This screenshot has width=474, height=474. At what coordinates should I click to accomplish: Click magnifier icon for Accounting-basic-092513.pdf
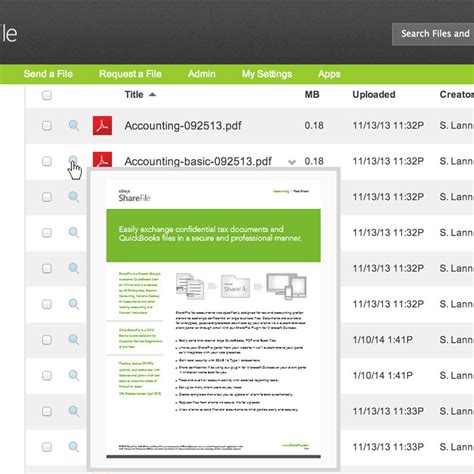pos(74,161)
